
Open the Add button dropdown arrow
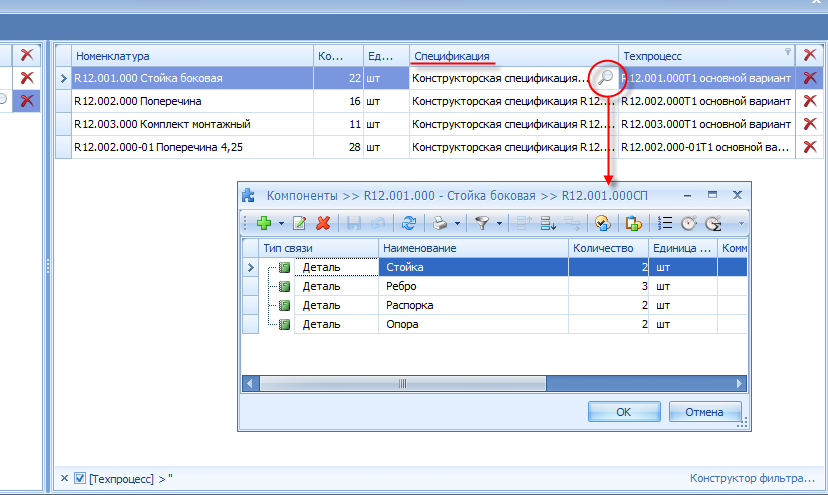click(281, 223)
